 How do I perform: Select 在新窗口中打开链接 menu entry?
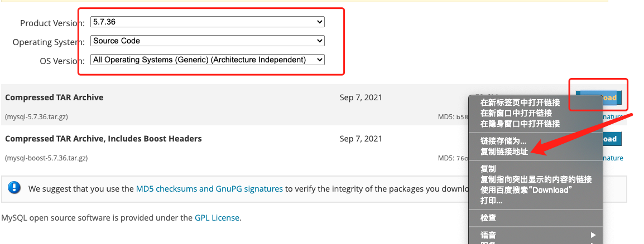click(x=516, y=113)
